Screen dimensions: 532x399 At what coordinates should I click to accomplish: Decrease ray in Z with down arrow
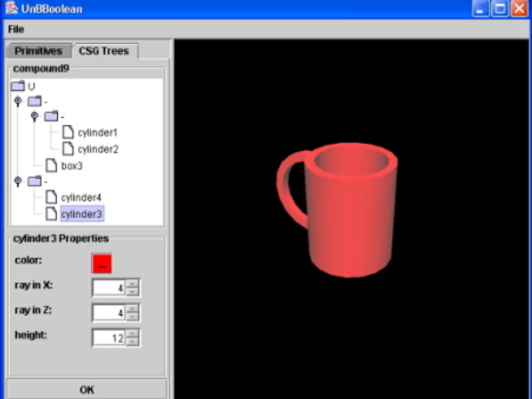pyautogui.click(x=133, y=317)
